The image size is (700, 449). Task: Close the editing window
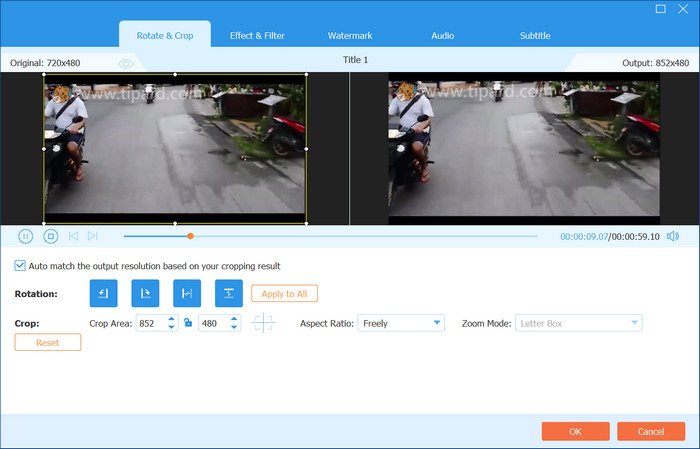pos(683,9)
